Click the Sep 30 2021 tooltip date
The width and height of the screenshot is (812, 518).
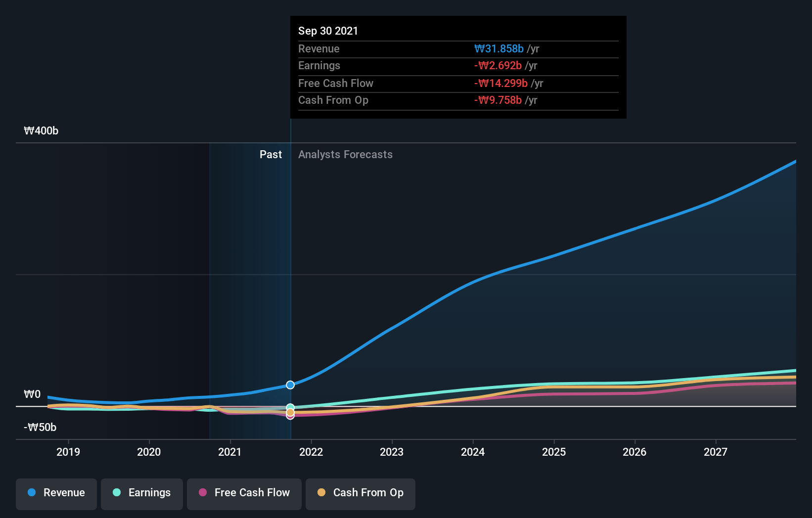(328, 31)
